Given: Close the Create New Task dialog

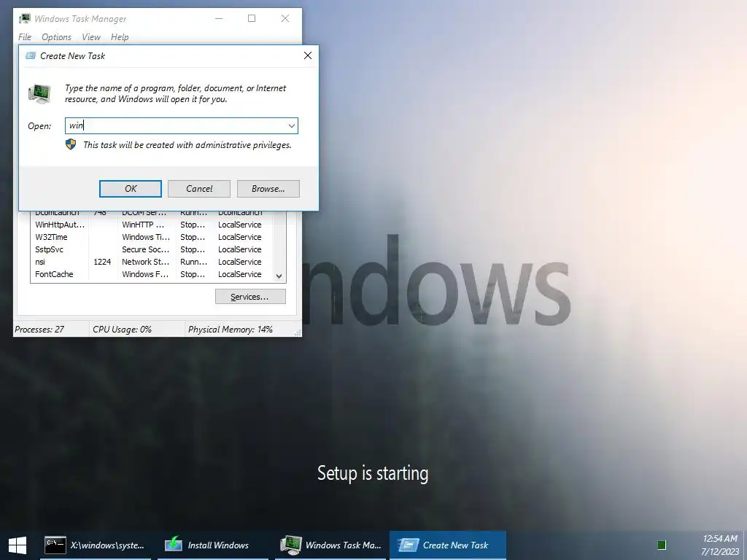Looking at the screenshot, I should 308,55.
